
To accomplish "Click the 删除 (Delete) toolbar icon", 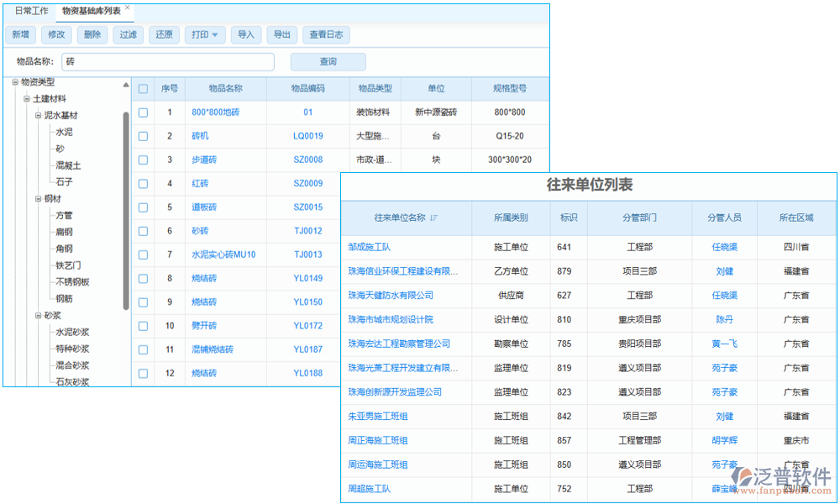I will click(92, 34).
